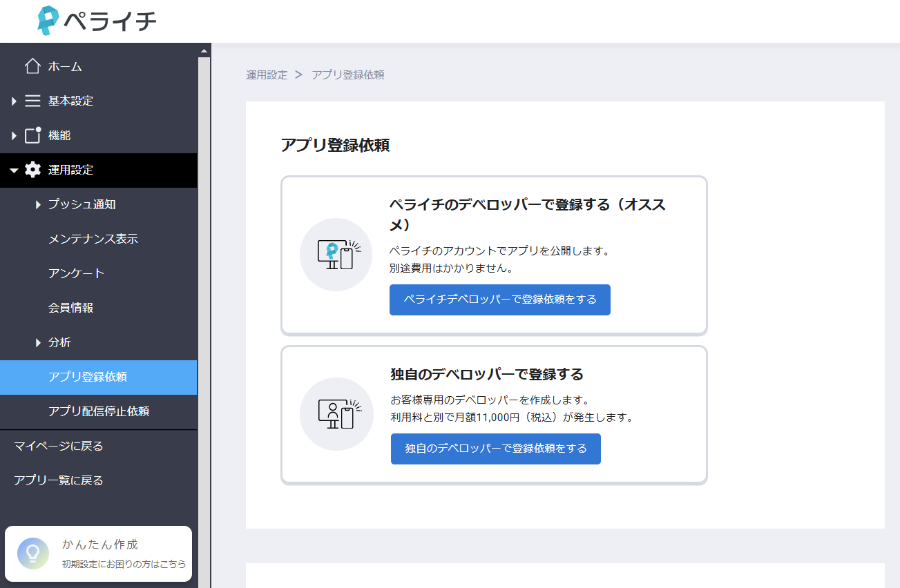Viewport: 900px width, 588px height.
Task: Collapse the 運用設定 section arrow
Action: click(x=14, y=170)
